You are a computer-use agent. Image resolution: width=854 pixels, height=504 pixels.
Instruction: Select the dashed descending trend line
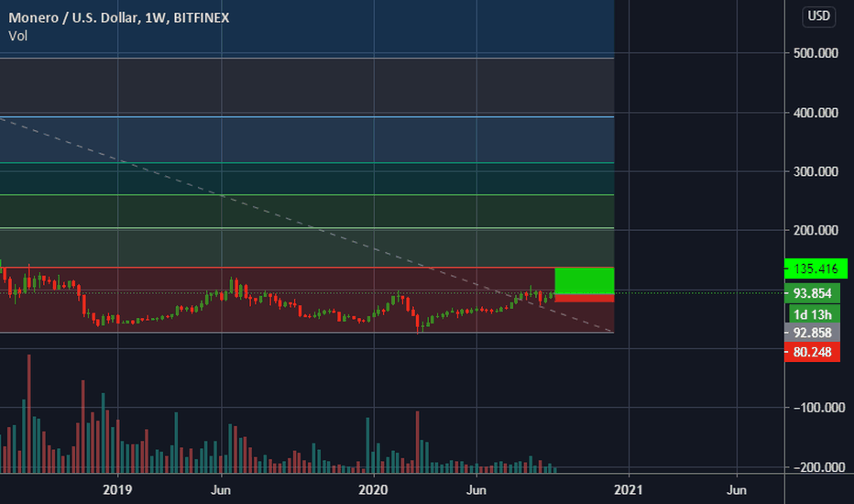click(307, 225)
